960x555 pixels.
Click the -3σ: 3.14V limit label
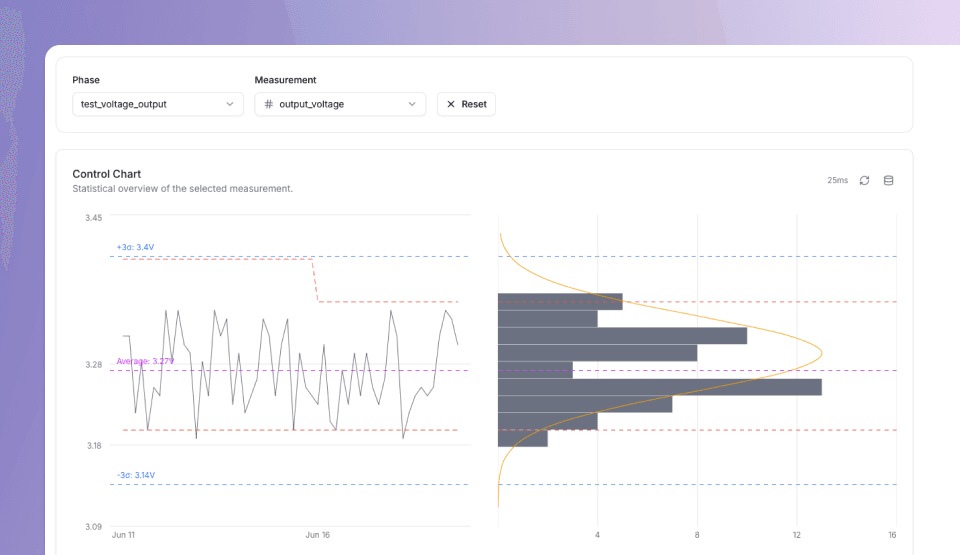[x=135, y=475]
